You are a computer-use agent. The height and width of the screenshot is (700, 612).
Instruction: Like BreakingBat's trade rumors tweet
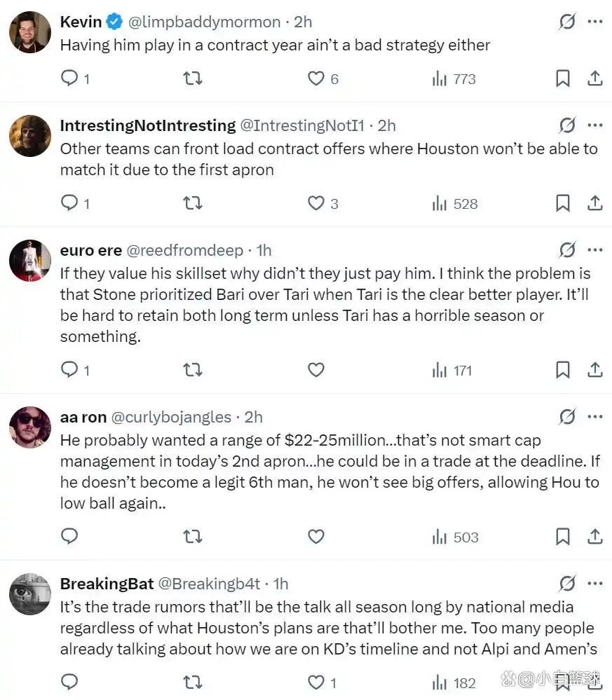pyautogui.click(x=316, y=682)
